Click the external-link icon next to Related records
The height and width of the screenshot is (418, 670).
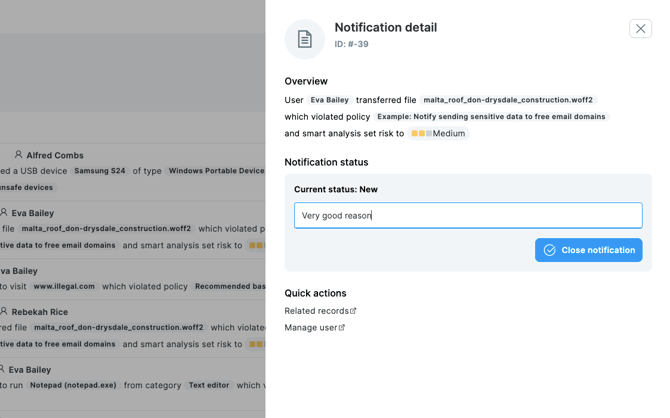[x=353, y=311]
